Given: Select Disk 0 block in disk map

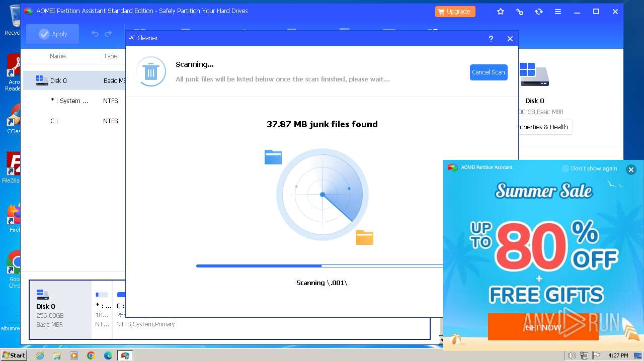Looking at the screenshot, I should (x=60, y=309).
